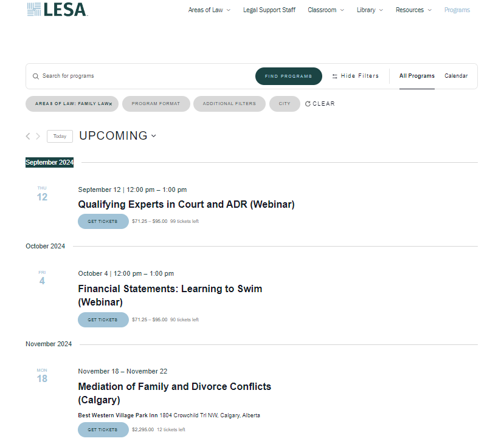This screenshot has width=504, height=444.
Task: Click the Find Programs button
Action: (288, 77)
